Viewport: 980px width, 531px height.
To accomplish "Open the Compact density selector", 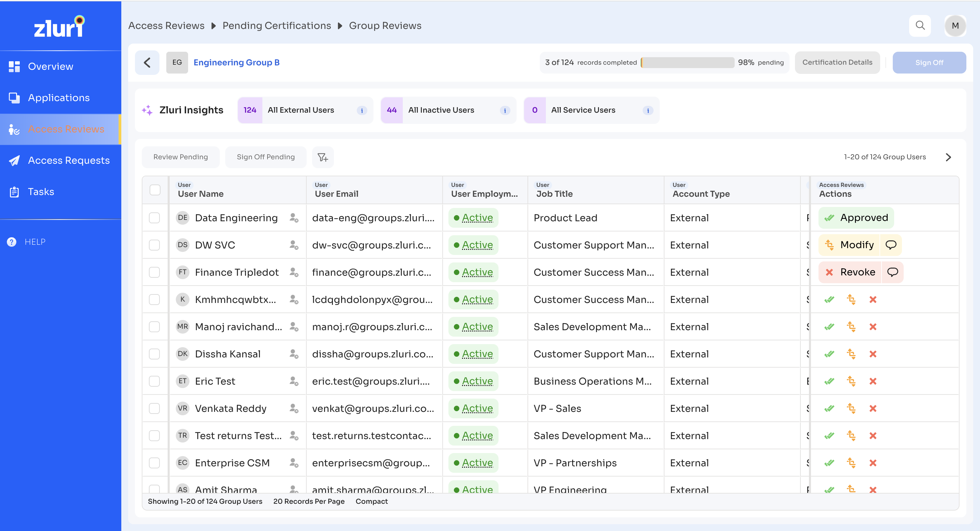I will coord(371,501).
